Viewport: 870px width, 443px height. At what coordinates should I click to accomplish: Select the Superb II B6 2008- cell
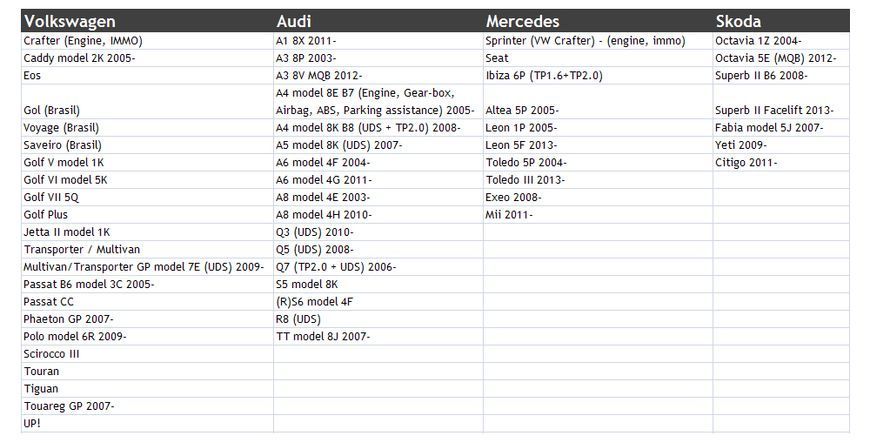[781, 75]
